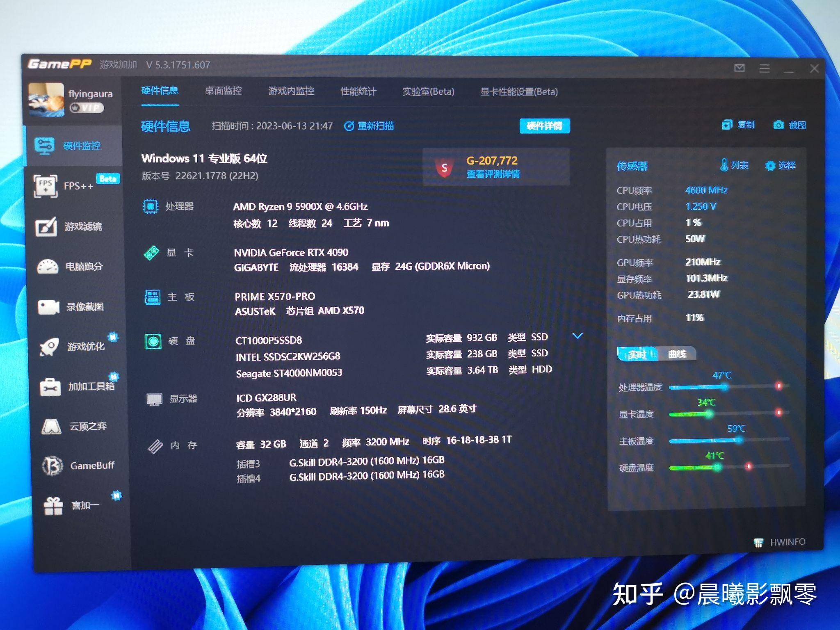Click the motherboard 主板 icon
The width and height of the screenshot is (840, 630).
point(153,297)
